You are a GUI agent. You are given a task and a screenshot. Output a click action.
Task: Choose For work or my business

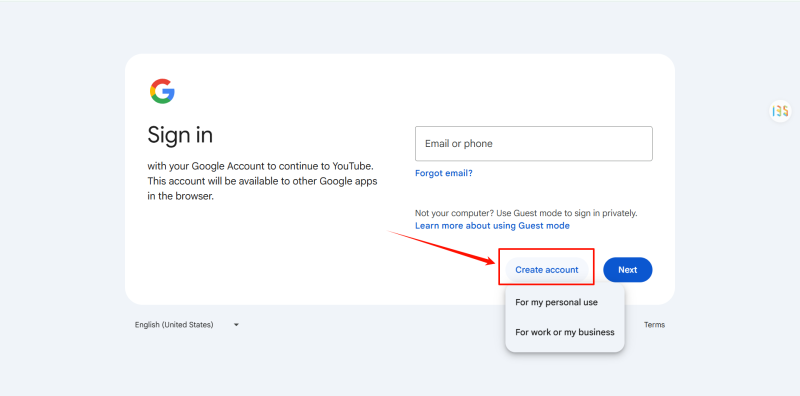tap(565, 332)
